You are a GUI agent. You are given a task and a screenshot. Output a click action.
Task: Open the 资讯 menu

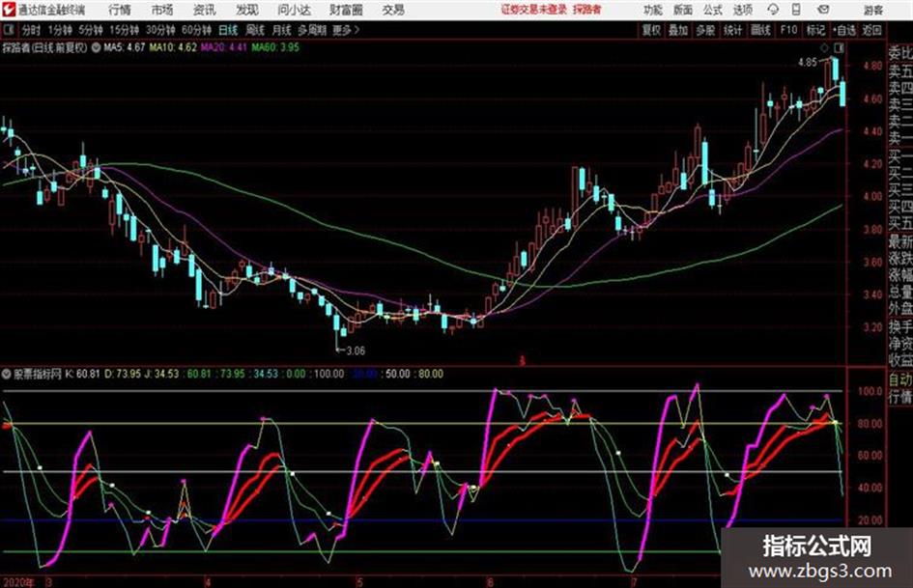[205, 10]
